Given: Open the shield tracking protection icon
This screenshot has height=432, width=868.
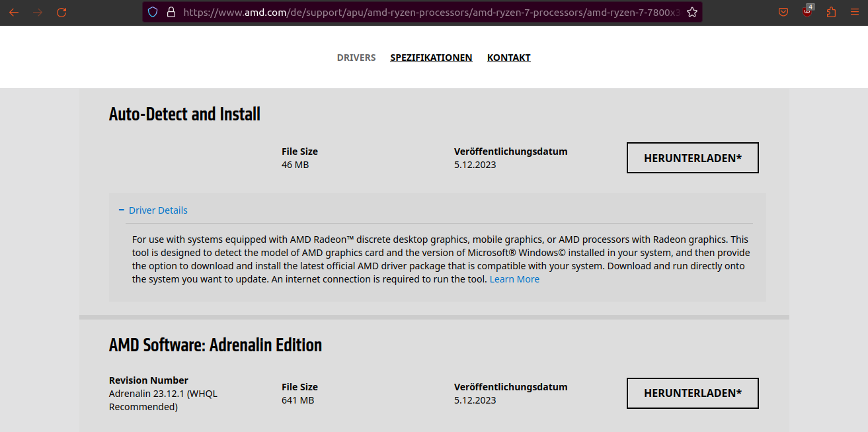Looking at the screenshot, I should (x=153, y=12).
